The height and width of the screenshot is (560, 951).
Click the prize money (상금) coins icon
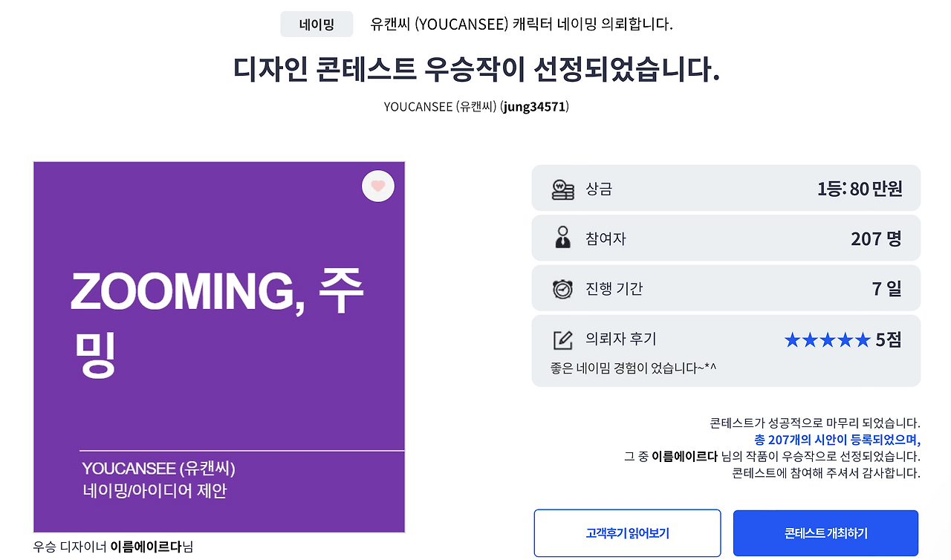pos(563,189)
